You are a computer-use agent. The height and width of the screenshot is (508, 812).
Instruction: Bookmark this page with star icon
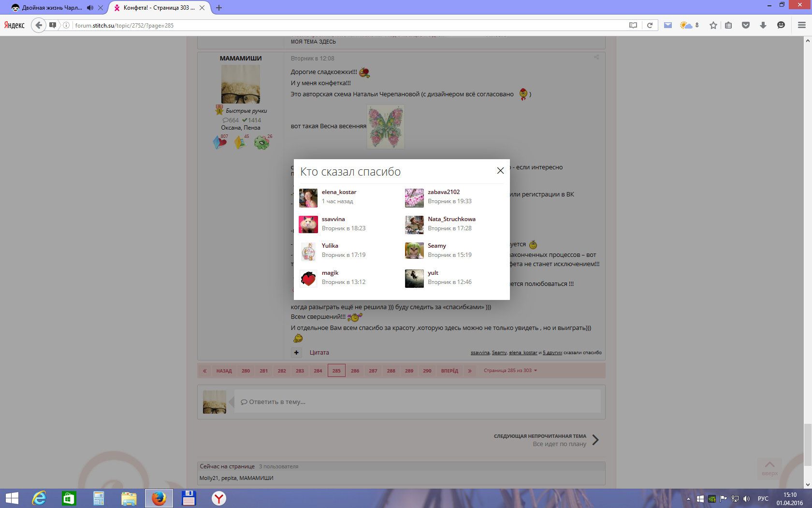(713, 25)
